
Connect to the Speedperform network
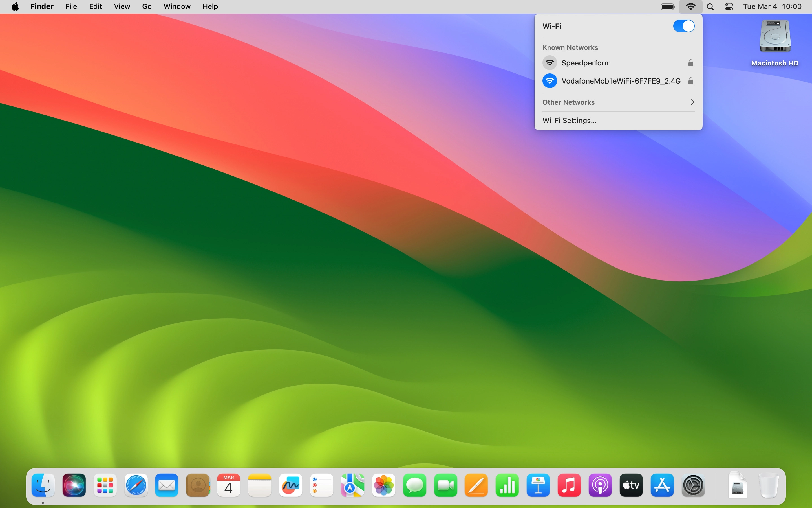618,63
